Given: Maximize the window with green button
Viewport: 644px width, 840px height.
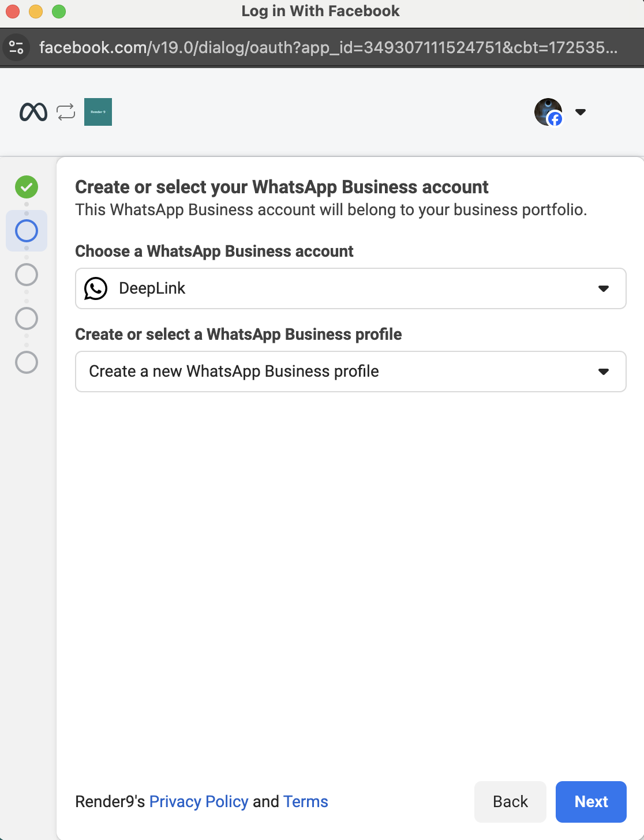Looking at the screenshot, I should 59,11.
